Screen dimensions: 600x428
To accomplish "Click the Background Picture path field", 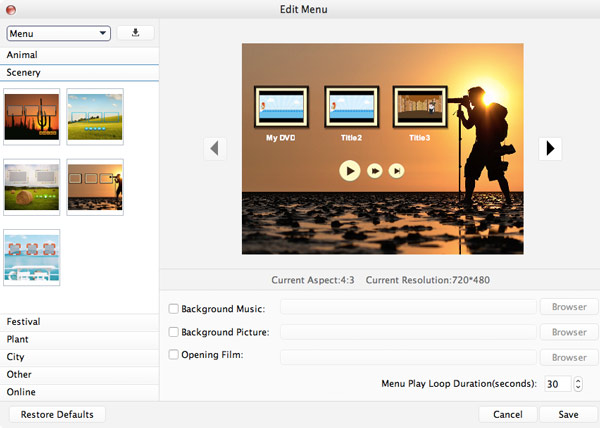I will click(x=408, y=332).
